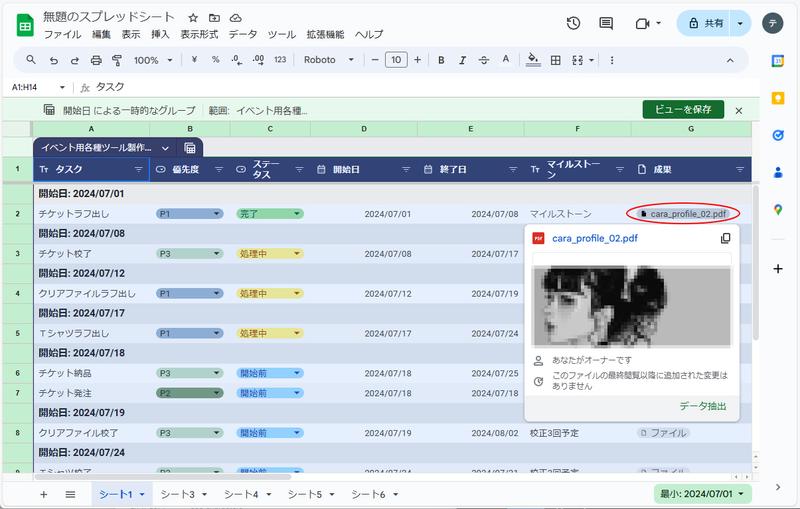Click the ビューを保存 button
Screen dimensions: 800x509
pyautogui.click(x=682, y=110)
